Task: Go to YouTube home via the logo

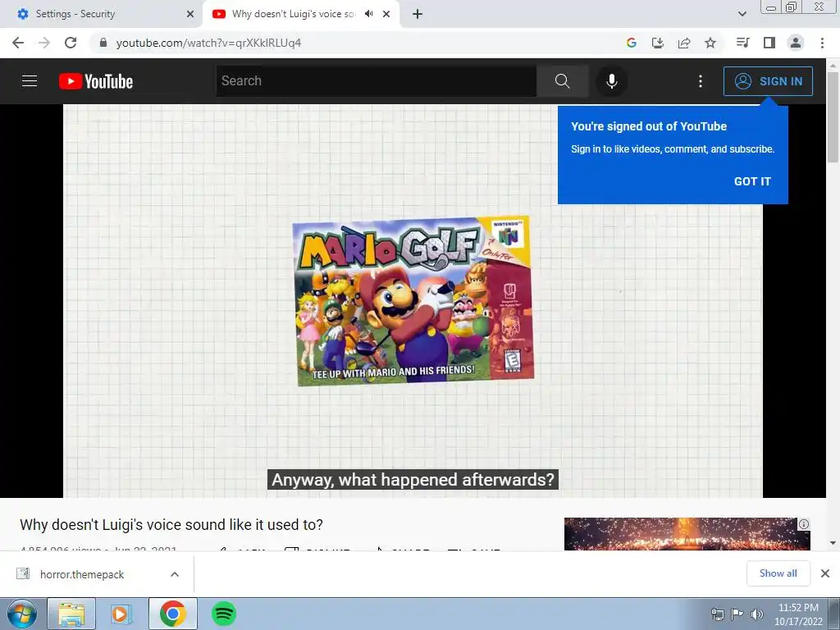Action: coord(96,81)
